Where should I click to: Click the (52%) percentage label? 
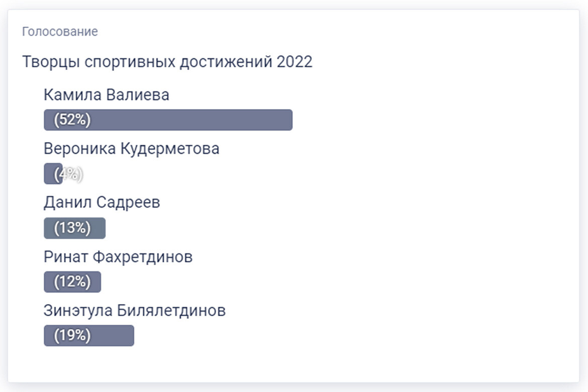[72, 120]
